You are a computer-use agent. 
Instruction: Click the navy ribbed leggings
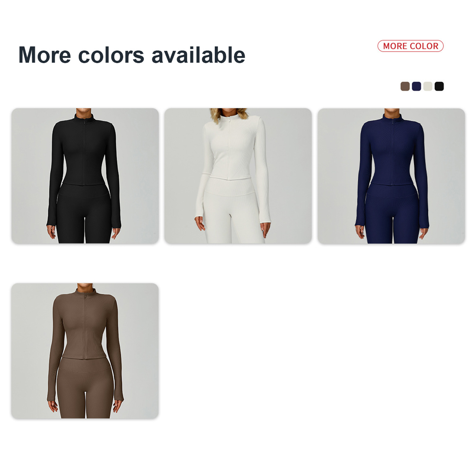392,214
